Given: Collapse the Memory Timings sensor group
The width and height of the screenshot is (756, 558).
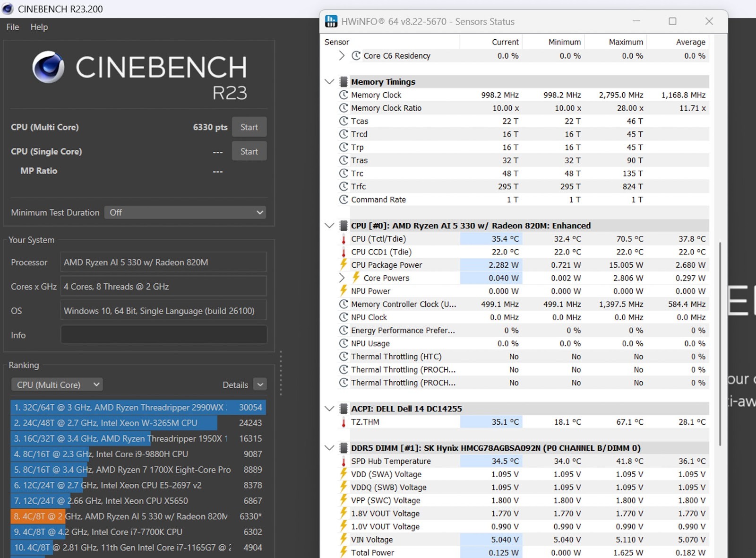Looking at the screenshot, I should (x=329, y=82).
